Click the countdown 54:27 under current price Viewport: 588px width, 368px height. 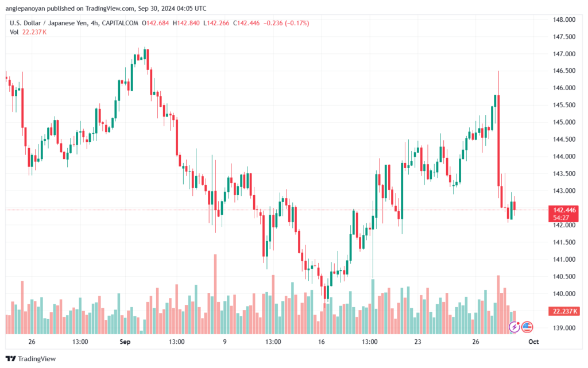(561, 218)
